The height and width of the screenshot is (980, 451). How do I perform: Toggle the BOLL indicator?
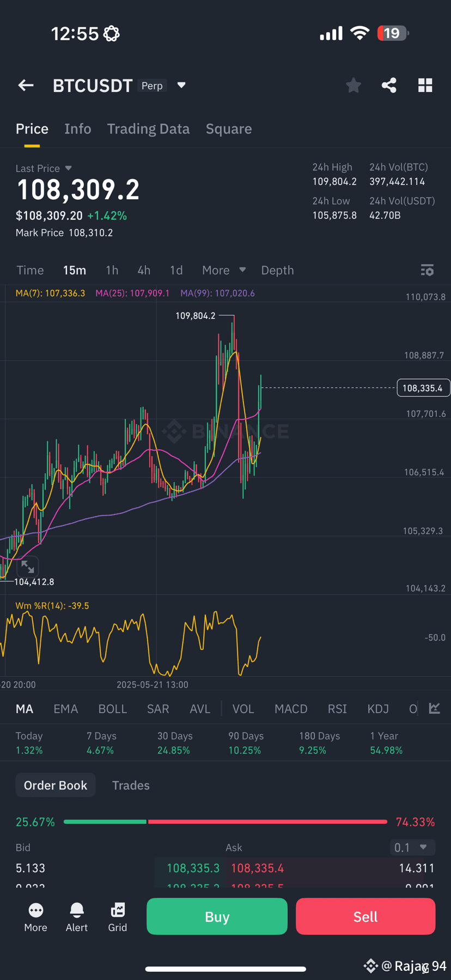click(113, 709)
